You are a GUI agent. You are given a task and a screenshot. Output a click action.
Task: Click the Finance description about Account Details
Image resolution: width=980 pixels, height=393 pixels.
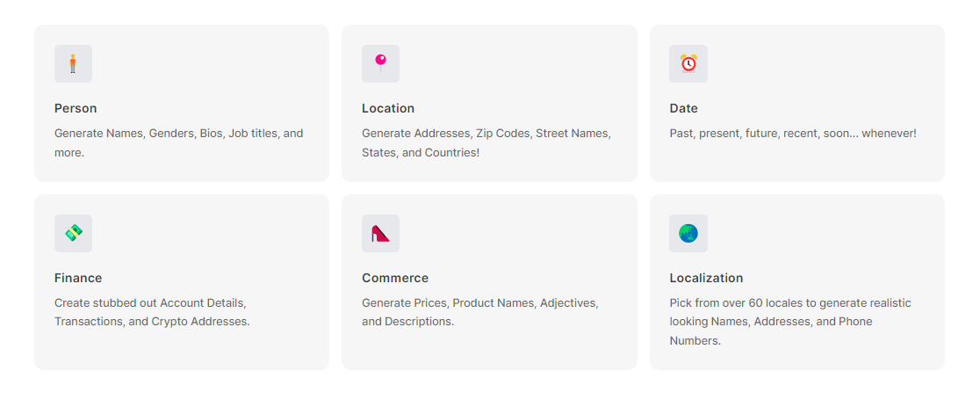(x=152, y=312)
